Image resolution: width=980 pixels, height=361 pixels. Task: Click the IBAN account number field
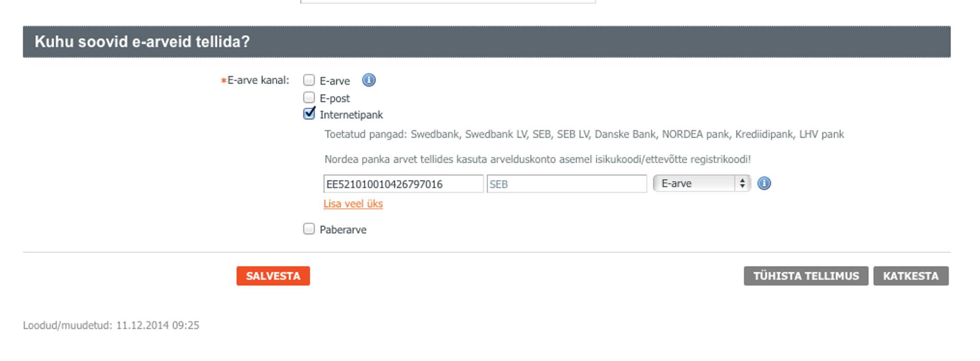(403, 184)
